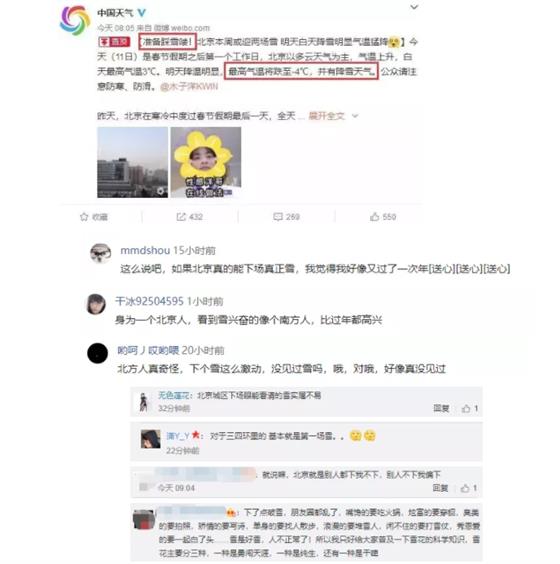Image resolution: width=560 pixels, height=564 pixels.
Task: Click 干冰92504595 username link
Action: 149,301
